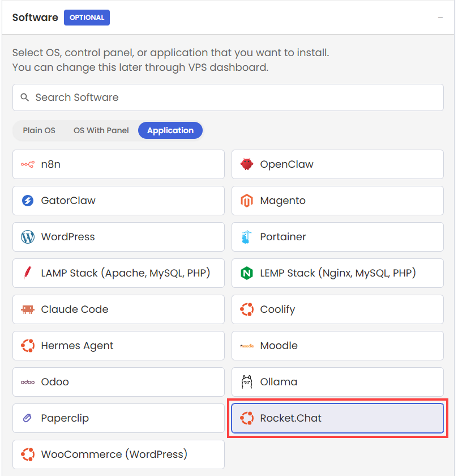Screen dimensions: 458x476
Task: Pick the Claude Code application card
Action: (x=118, y=309)
